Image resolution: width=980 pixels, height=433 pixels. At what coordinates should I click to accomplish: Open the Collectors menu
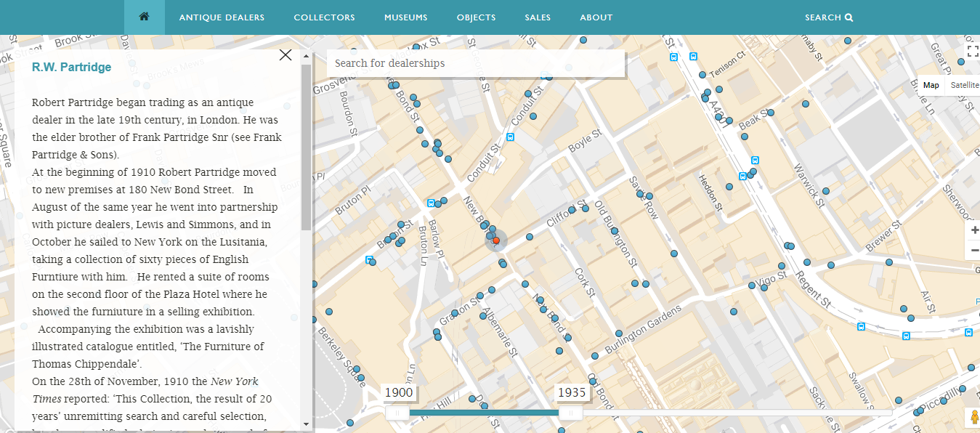click(324, 17)
